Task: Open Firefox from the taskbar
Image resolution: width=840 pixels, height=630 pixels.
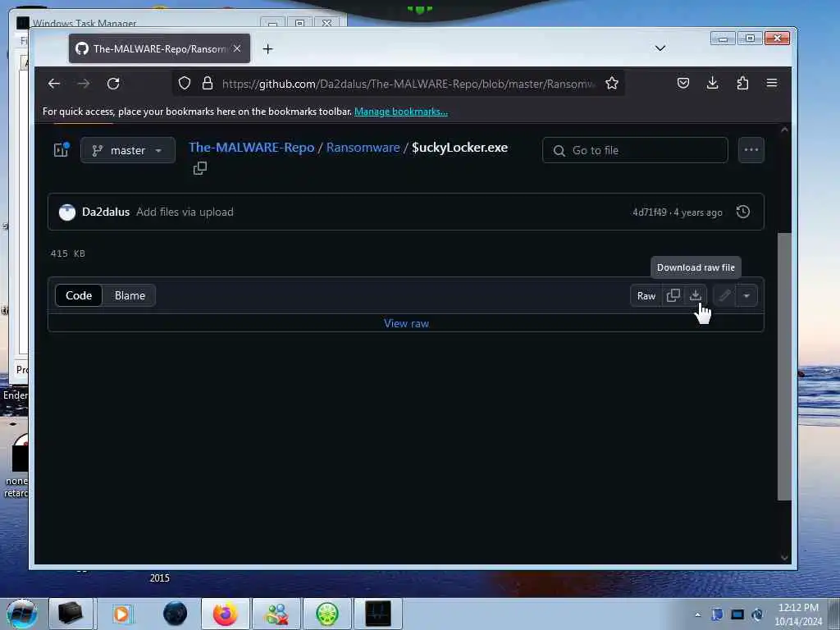Action: (x=226, y=614)
